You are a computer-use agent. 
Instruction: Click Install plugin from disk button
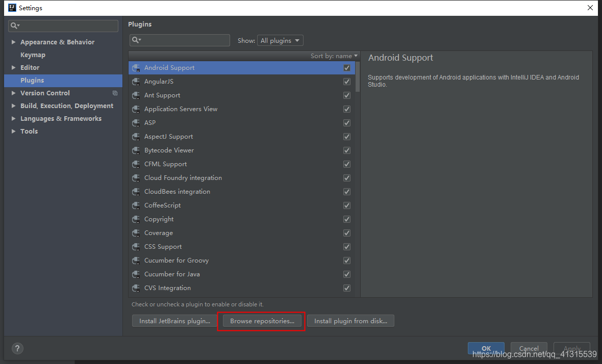pyautogui.click(x=350, y=321)
